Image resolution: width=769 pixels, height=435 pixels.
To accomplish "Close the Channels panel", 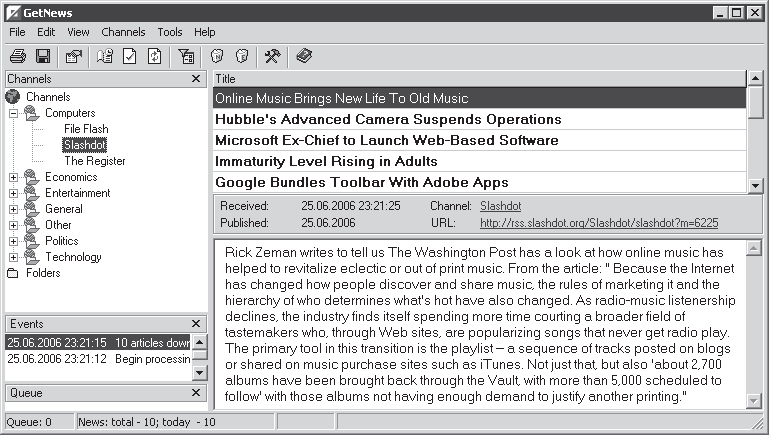I will click(196, 79).
